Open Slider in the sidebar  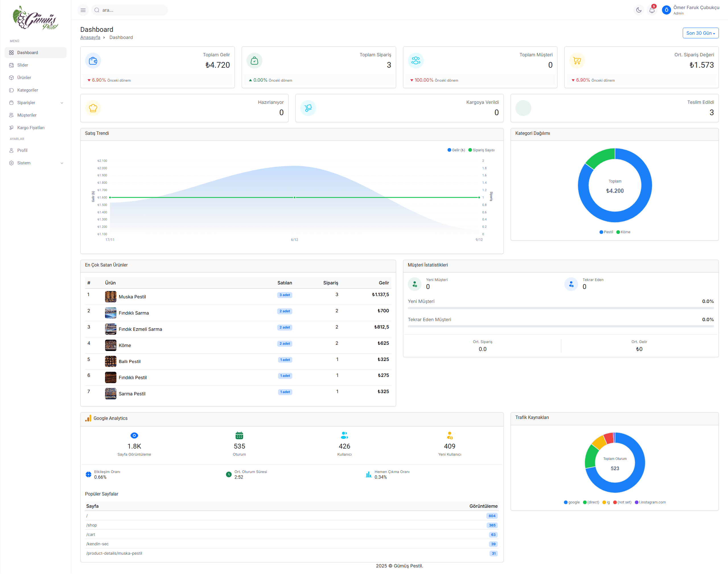tap(36, 65)
